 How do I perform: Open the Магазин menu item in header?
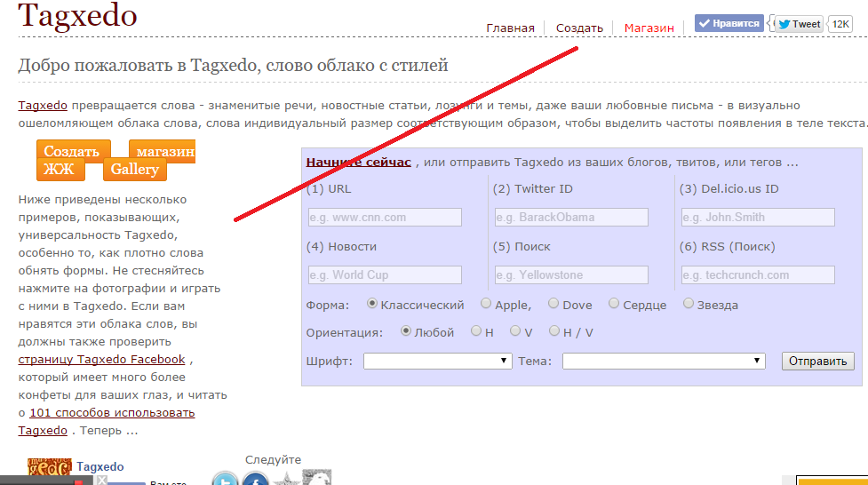[x=649, y=28]
